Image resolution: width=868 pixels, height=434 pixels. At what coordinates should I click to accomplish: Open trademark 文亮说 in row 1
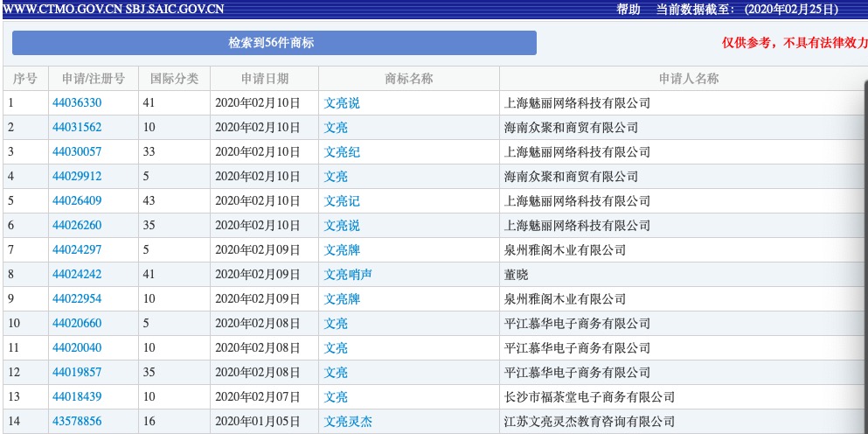coord(342,103)
